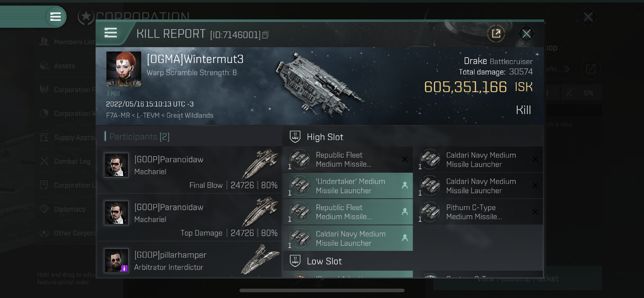Select pillarhamper's Arbitrator Interdictor ship icon
This screenshot has width=644, height=298.
261,259
